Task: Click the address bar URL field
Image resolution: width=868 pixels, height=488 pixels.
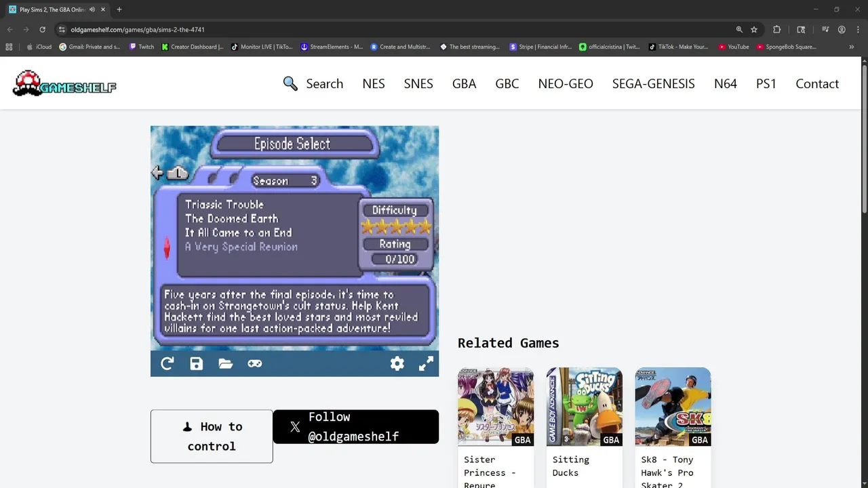Action: (x=393, y=30)
